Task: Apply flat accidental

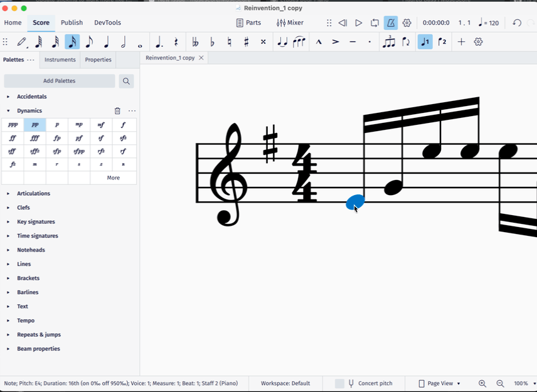Action: click(x=212, y=42)
